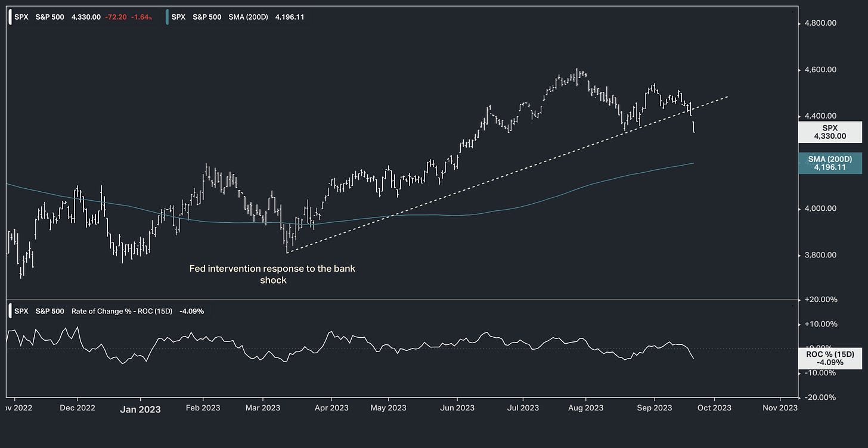868x448 pixels.
Task: Click the Jun 2023 date label
Action: click(457, 408)
